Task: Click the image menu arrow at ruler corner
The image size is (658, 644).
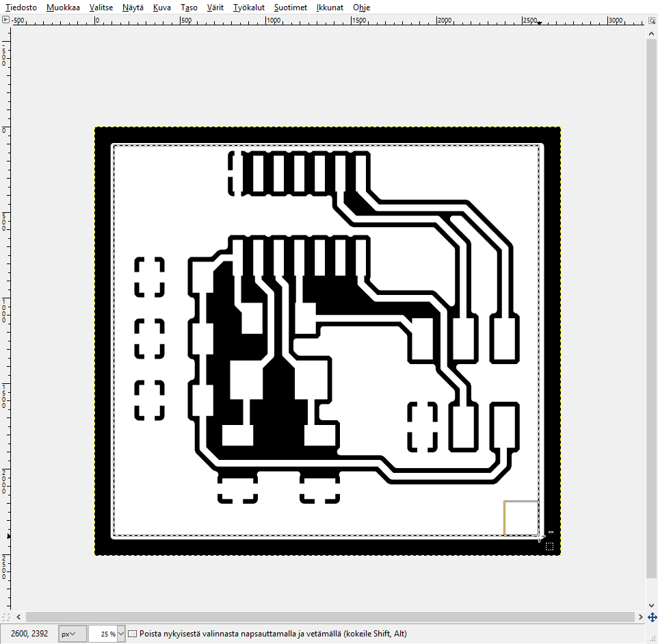Action: [x=5, y=20]
